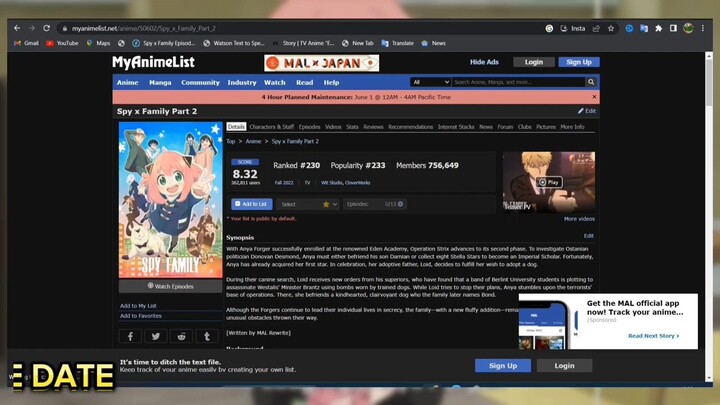Open the Manga menu

coord(160,83)
